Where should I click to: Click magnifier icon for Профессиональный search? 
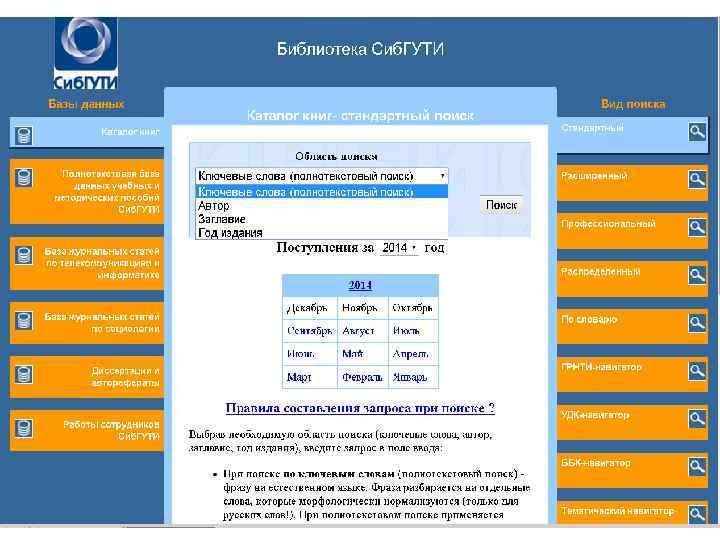coord(697,227)
